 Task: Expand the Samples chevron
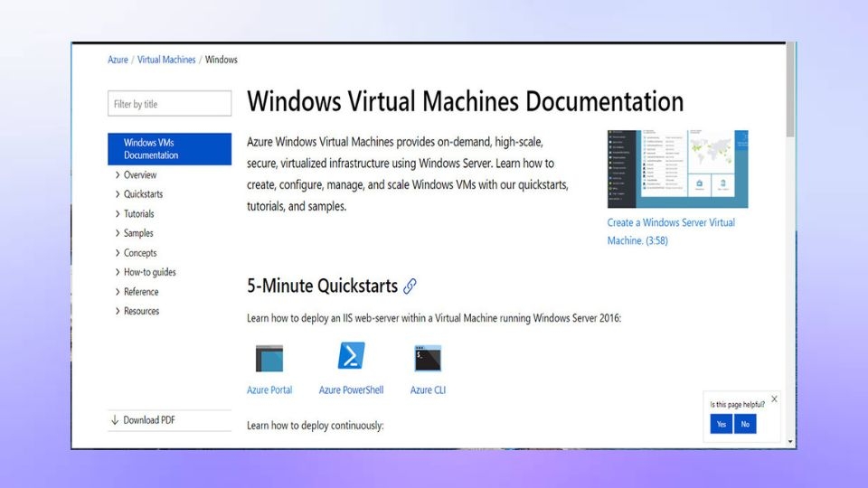tap(118, 233)
